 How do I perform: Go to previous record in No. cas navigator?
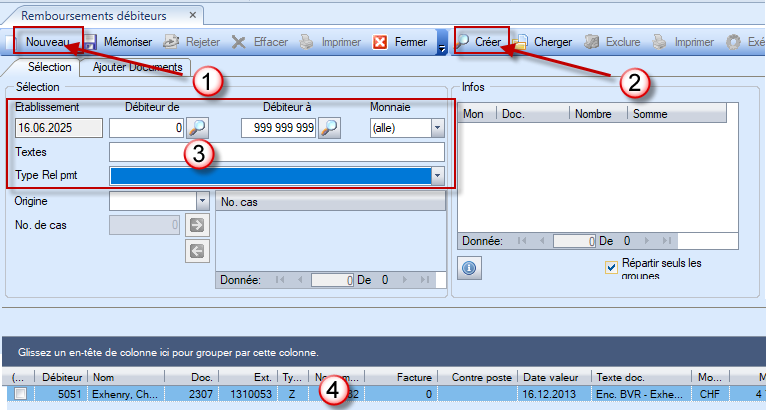299,280
